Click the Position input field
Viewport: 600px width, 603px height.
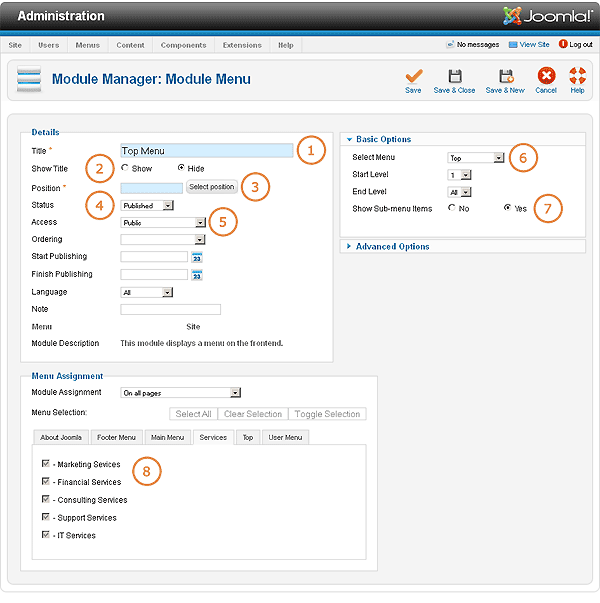point(152,188)
